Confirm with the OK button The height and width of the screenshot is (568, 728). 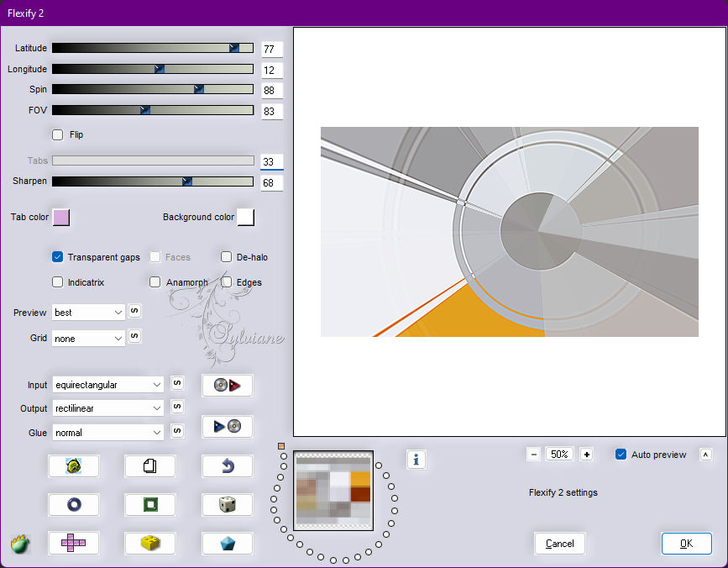click(x=686, y=544)
